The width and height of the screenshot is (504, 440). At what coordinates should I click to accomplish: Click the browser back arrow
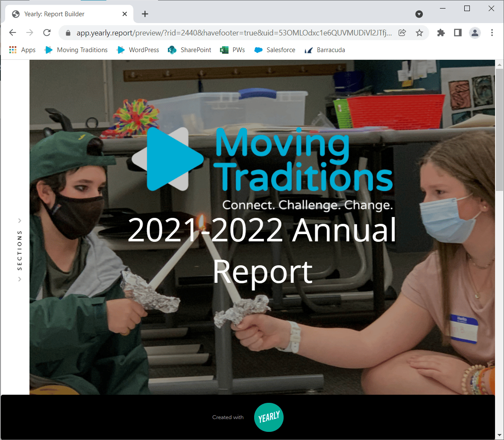pyautogui.click(x=12, y=32)
